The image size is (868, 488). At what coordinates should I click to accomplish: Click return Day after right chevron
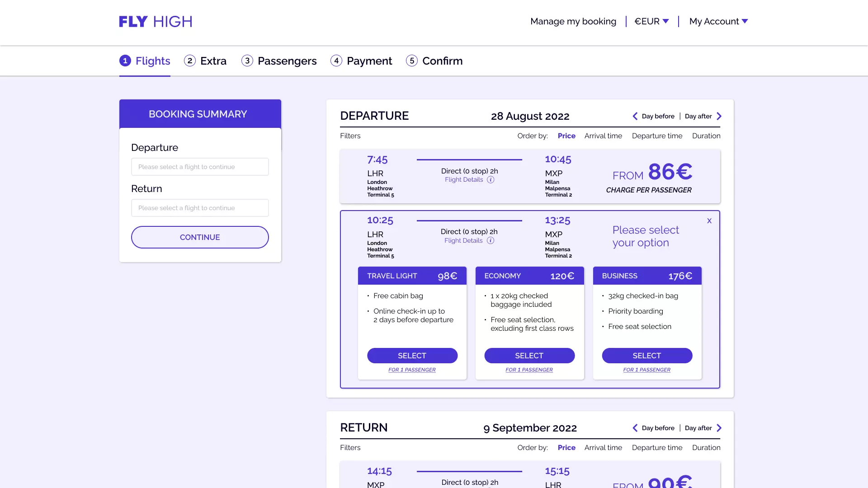click(719, 428)
